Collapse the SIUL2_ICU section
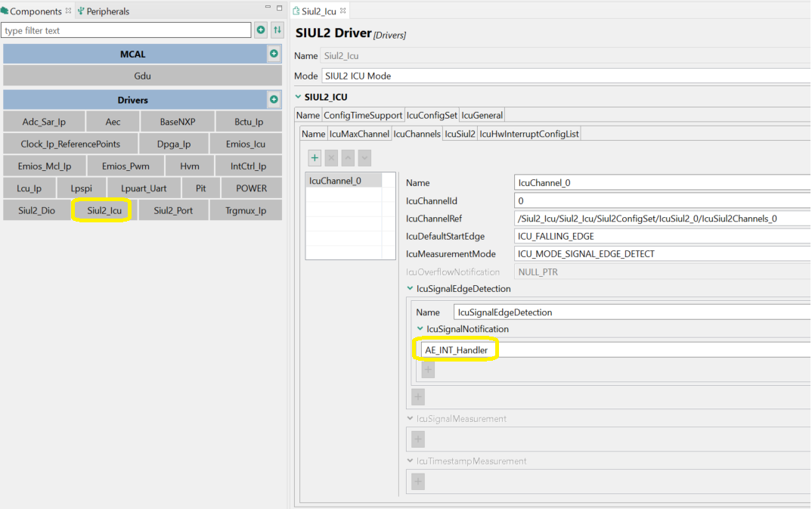 pos(298,97)
